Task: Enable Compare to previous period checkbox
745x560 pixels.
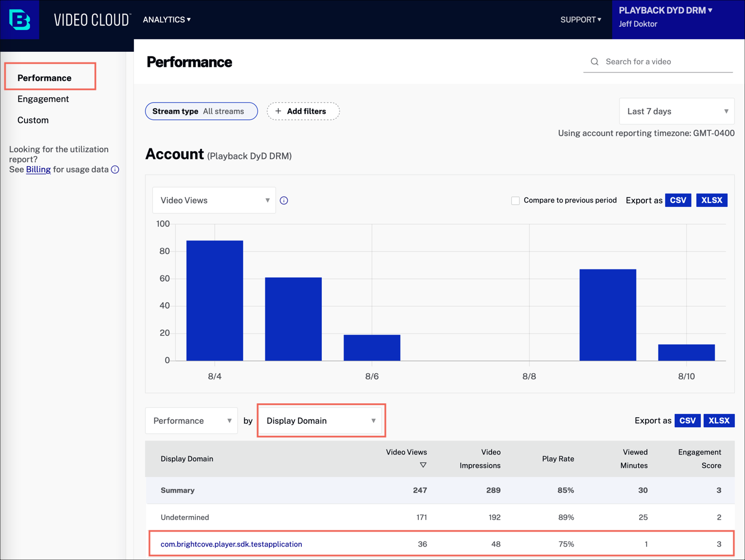Action: click(x=515, y=200)
